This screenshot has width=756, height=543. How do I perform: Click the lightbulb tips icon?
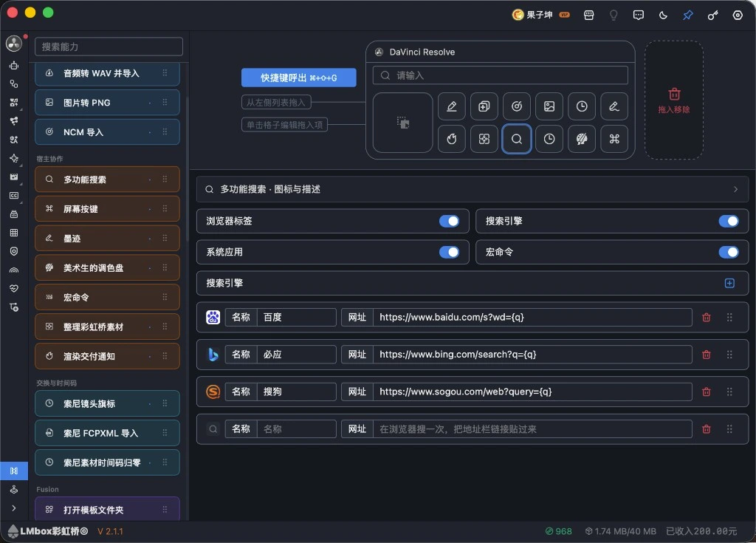[x=614, y=16]
